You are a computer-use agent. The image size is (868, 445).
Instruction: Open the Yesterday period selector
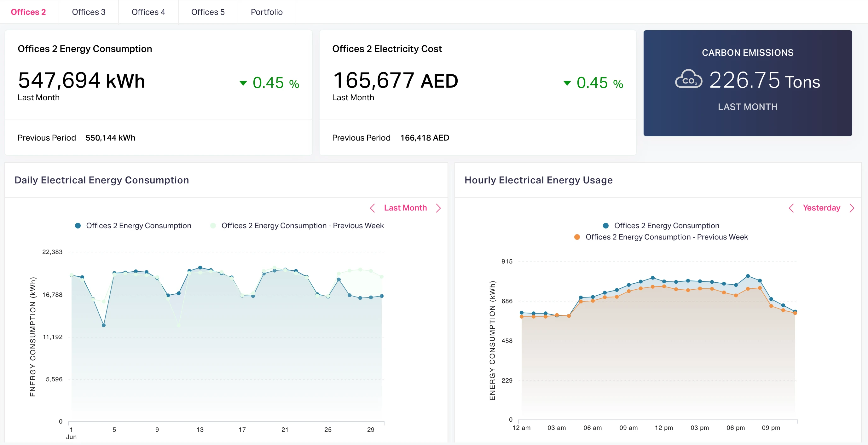coord(821,208)
